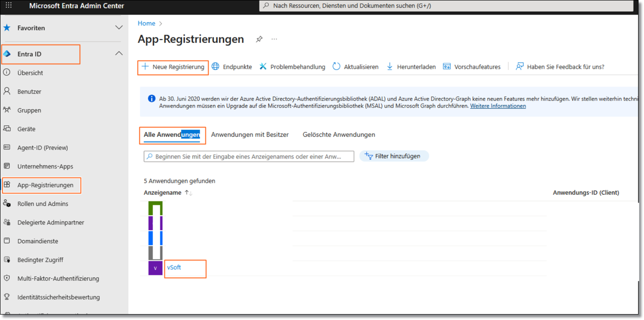Click the pin icon beside App-Registrierungen title
Screen dimensions: 644x320
click(259, 39)
